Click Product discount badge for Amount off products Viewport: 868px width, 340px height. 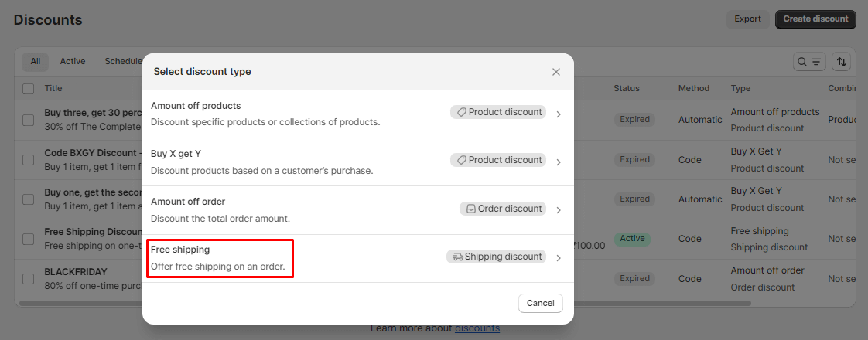point(498,112)
